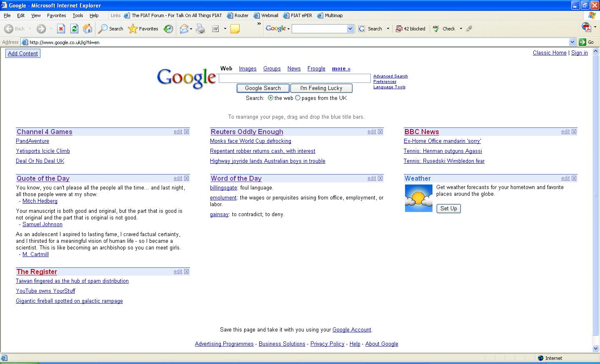The height and width of the screenshot is (364, 600).
Task: Run the ABC spell Check button
Action: click(x=444, y=29)
